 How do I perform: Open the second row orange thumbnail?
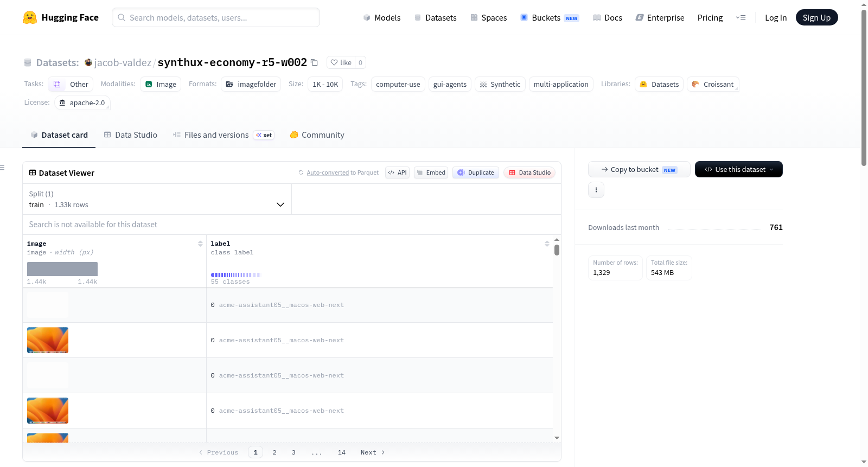click(48, 340)
